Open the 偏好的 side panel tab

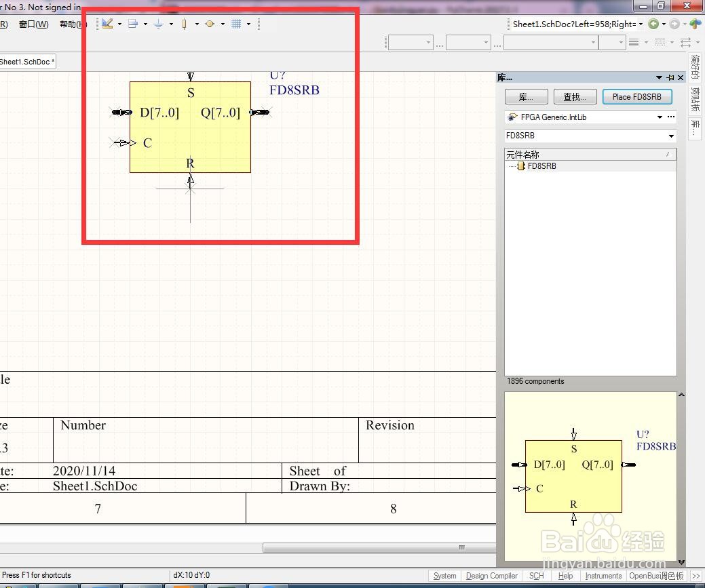tap(695, 66)
